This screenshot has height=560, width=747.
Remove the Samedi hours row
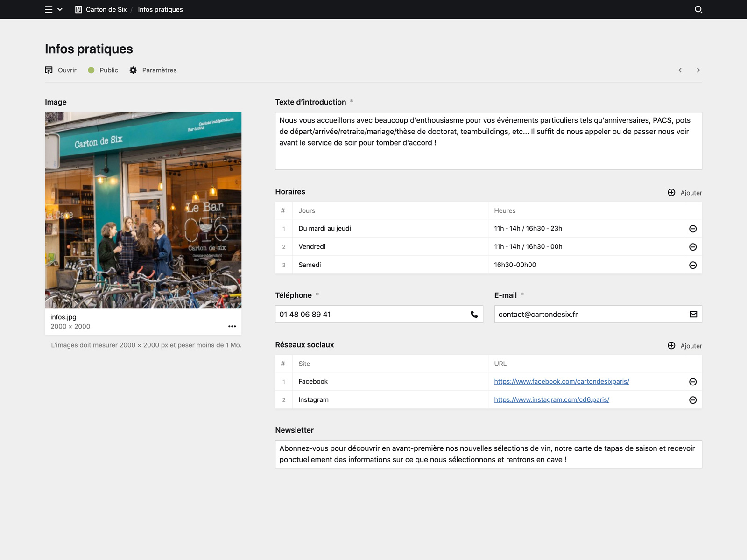(x=693, y=265)
